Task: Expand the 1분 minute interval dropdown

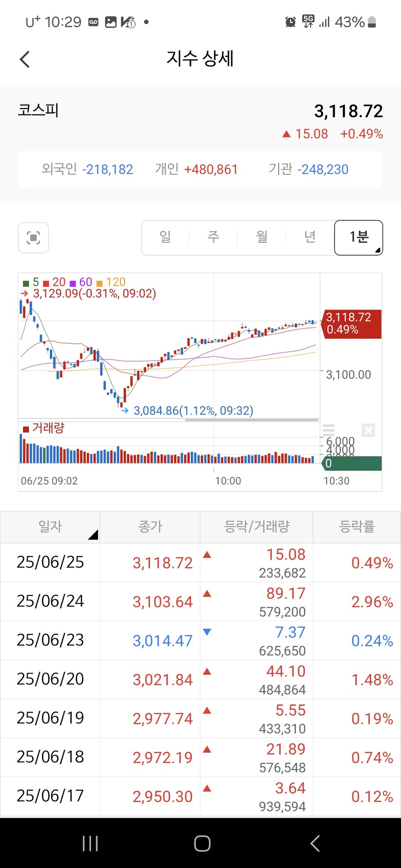Action: click(358, 238)
